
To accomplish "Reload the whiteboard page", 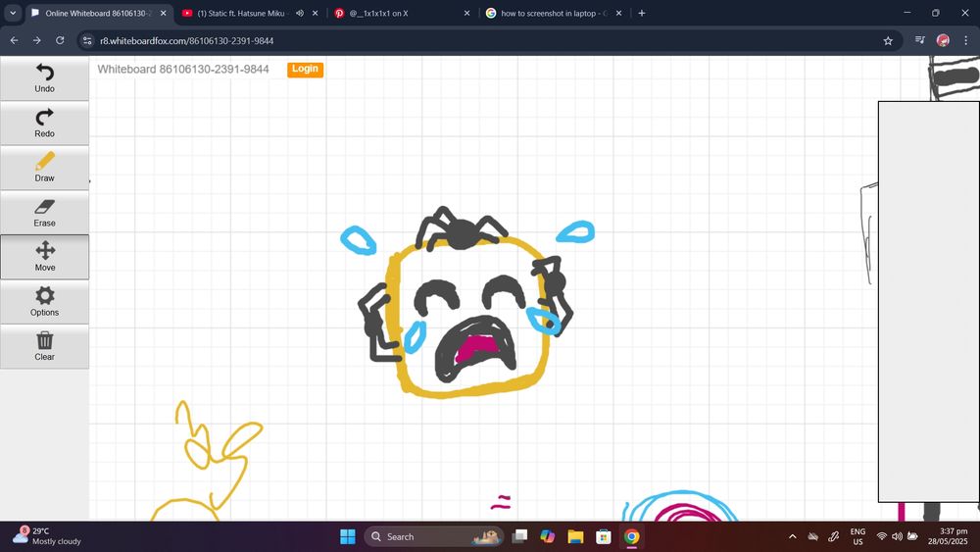I will (x=60, y=40).
